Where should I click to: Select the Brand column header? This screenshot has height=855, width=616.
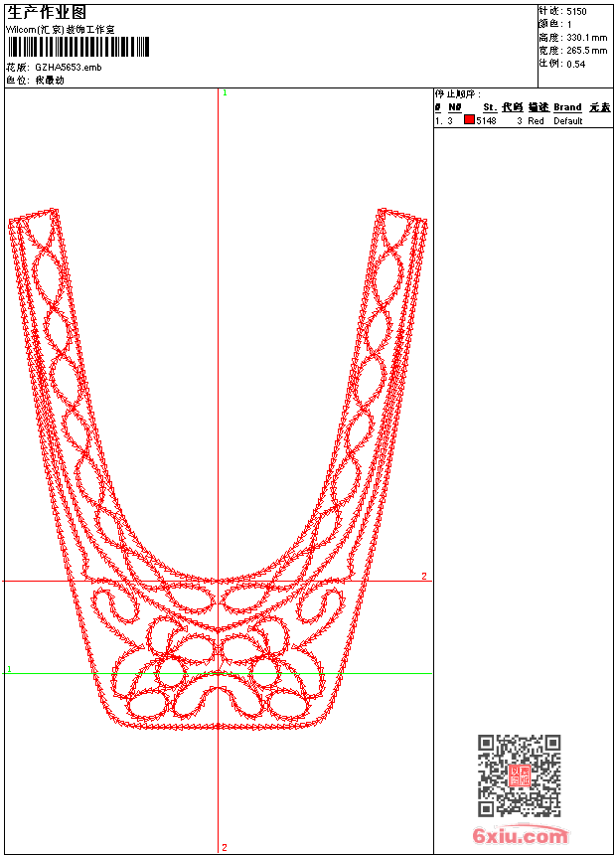tap(567, 107)
